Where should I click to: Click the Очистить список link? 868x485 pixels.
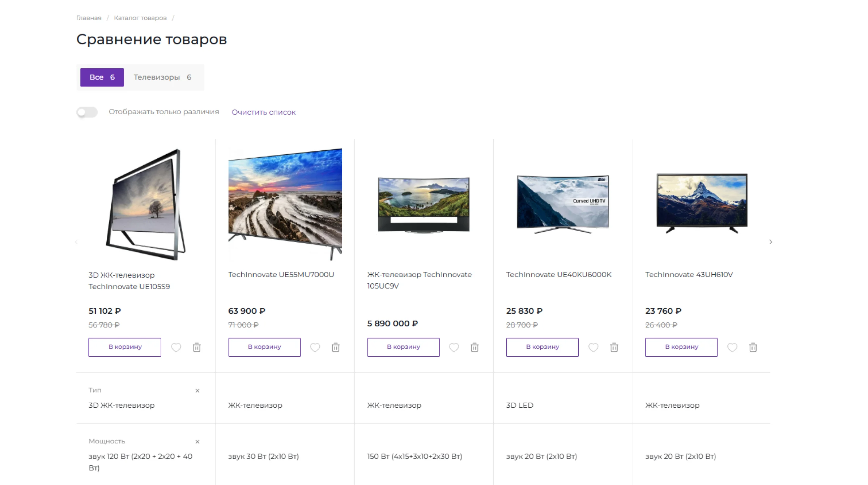(x=263, y=112)
